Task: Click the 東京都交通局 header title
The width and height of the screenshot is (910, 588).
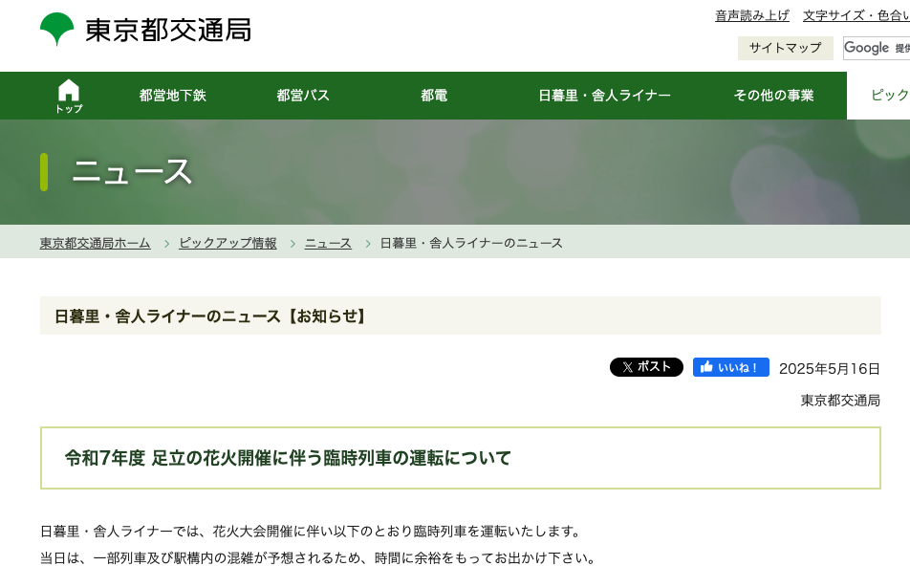Action: 168,31
